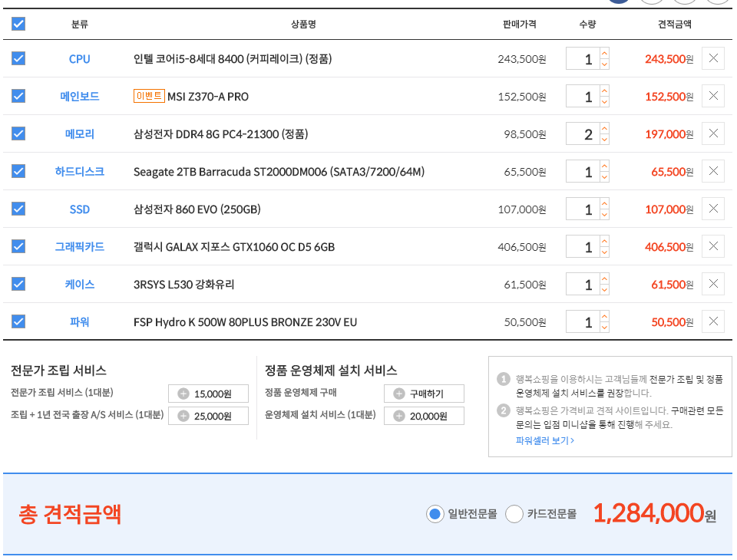Uncheck the 그래픽카드 row checkbox
Screen dimensions: 737x560
[x=18, y=246]
